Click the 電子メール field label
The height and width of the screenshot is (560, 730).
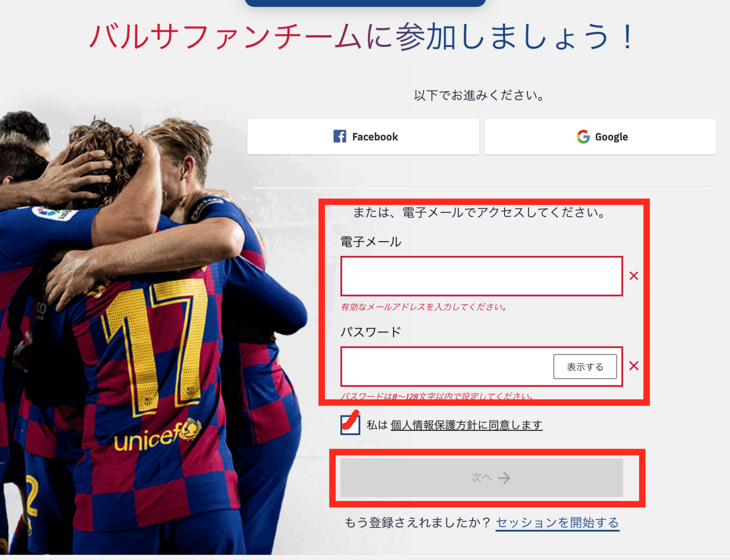[x=370, y=242]
